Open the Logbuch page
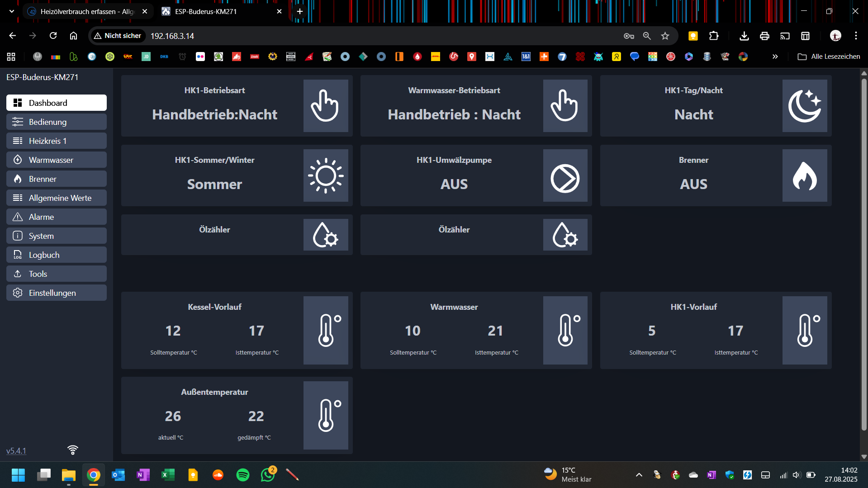This screenshot has height=488, width=868. click(57, 255)
